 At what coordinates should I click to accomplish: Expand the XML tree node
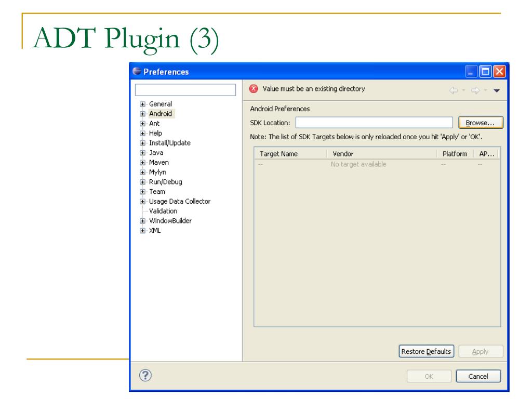(x=142, y=231)
